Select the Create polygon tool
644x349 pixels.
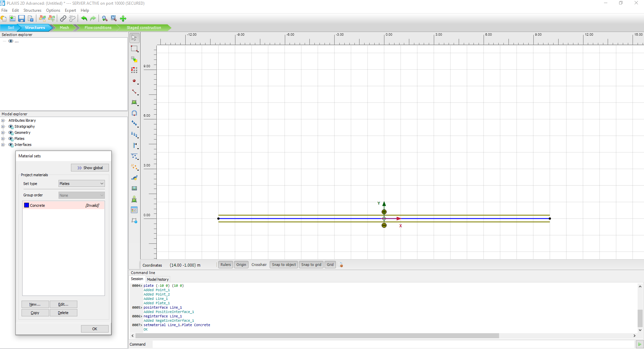click(x=134, y=103)
